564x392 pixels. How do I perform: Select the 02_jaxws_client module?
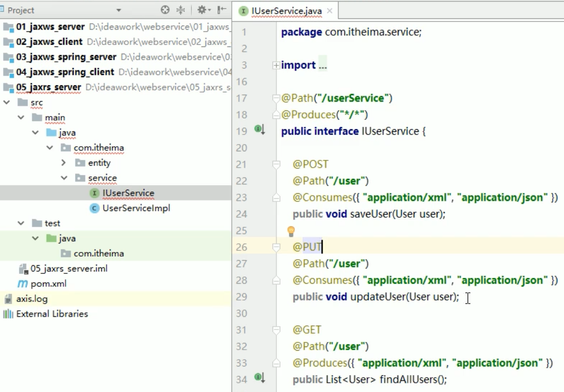click(49, 42)
